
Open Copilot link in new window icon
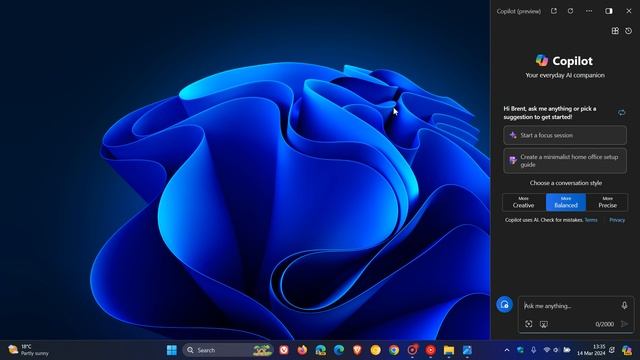[553, 11]
